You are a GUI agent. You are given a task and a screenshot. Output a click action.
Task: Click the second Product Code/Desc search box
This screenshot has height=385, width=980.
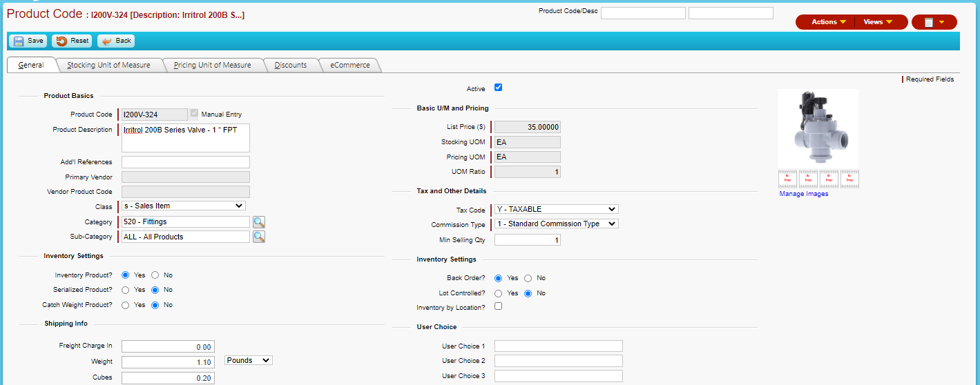(x=731, y=13)
